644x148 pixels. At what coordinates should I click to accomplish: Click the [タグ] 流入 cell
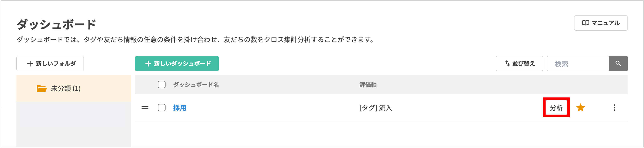click(376, 108)
